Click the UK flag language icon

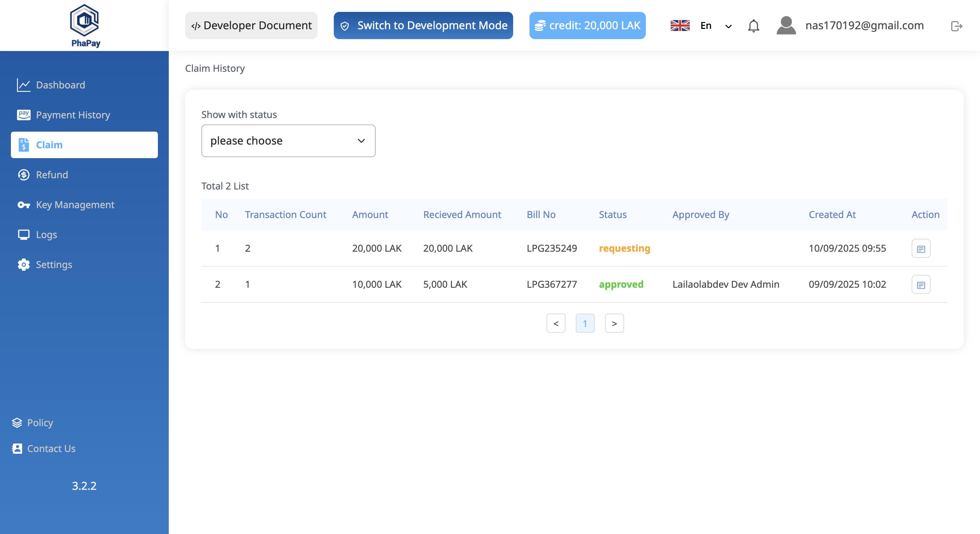(680, 26)
